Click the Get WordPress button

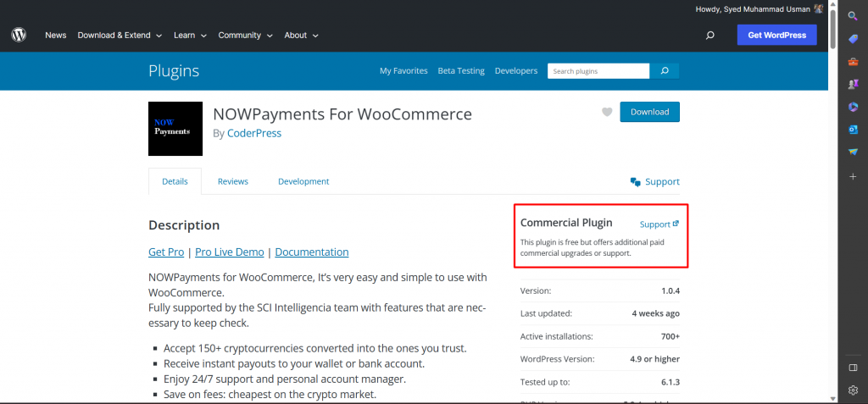[776, 35]
